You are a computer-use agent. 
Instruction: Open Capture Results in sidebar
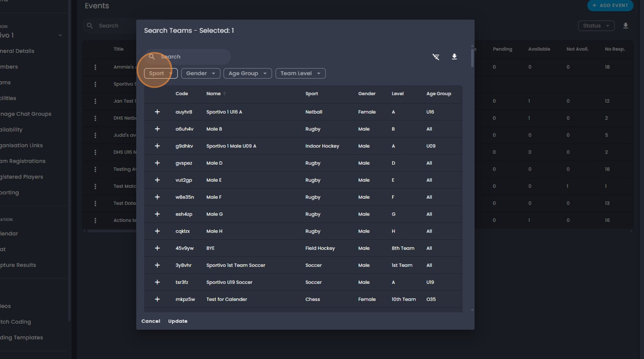(x=18, y=265)
